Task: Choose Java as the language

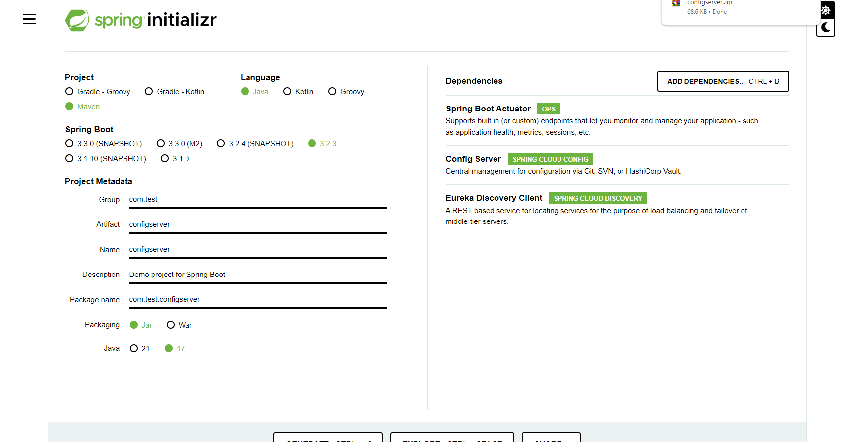Action: 254,92
